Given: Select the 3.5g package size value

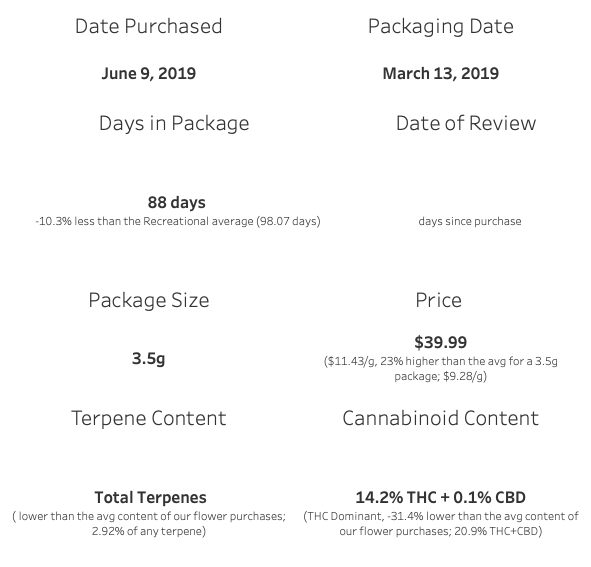Looking at the screenshot, I should coord(149,359).
